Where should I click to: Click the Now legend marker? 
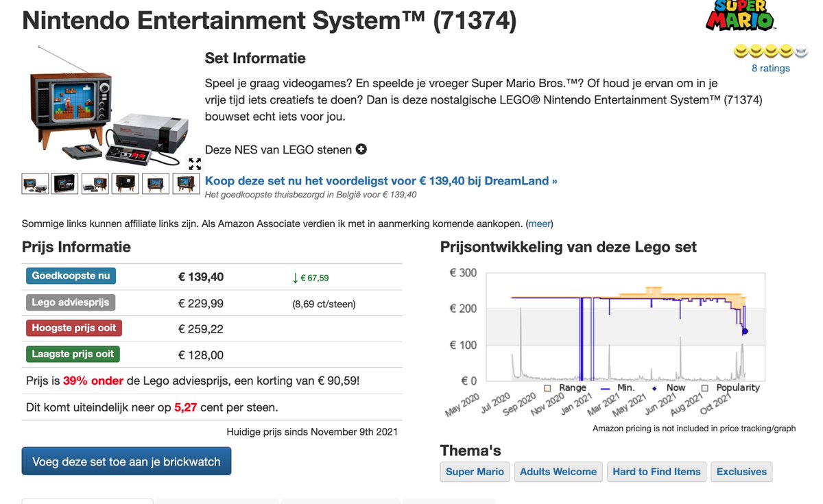pos(654,388)
